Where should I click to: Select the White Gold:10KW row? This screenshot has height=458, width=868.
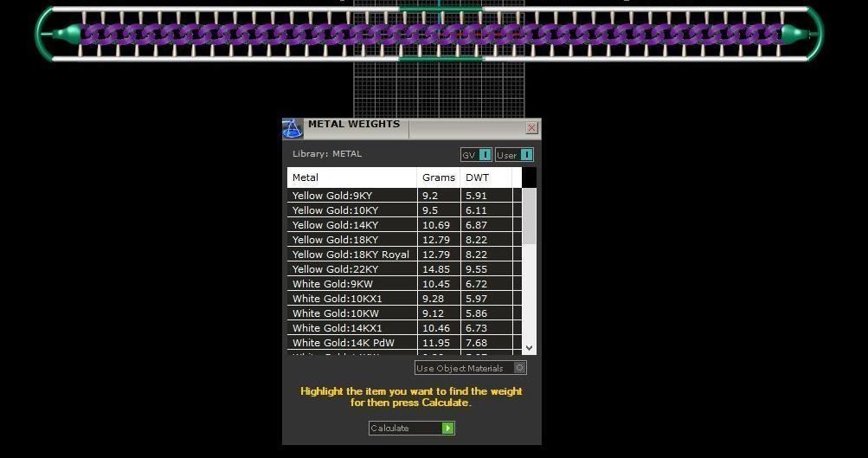[404, 313]
